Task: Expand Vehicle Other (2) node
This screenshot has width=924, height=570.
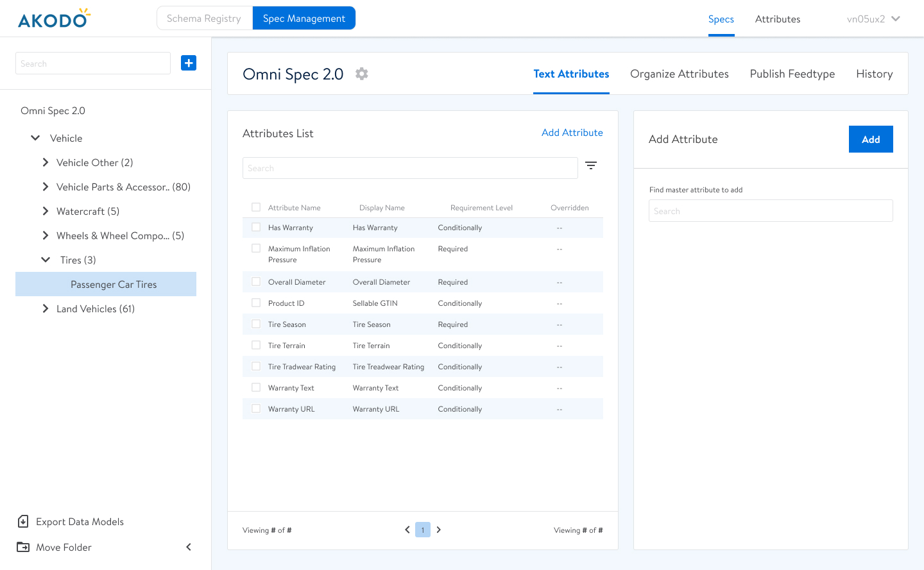Action: (46, 162)
